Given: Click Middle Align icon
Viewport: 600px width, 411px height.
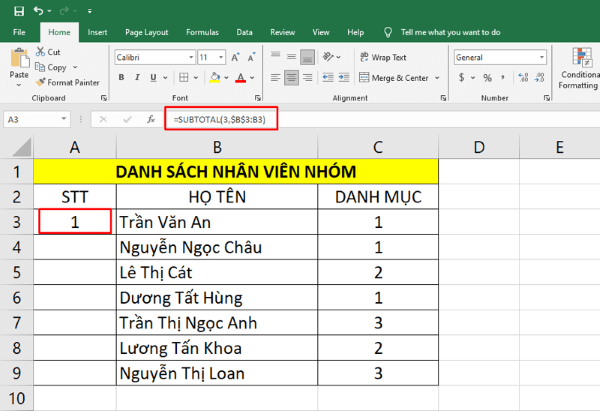Looking at the screenshot, I should pyautogui.click(x=291, y=57).
